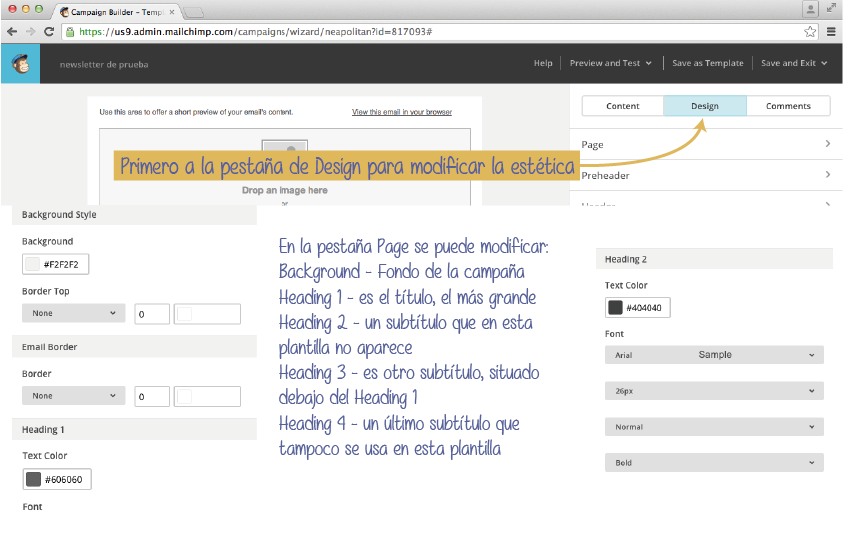843x538 pixels.
Task: Open the Background color picker #F2F2F2
Action: (55, 264)
